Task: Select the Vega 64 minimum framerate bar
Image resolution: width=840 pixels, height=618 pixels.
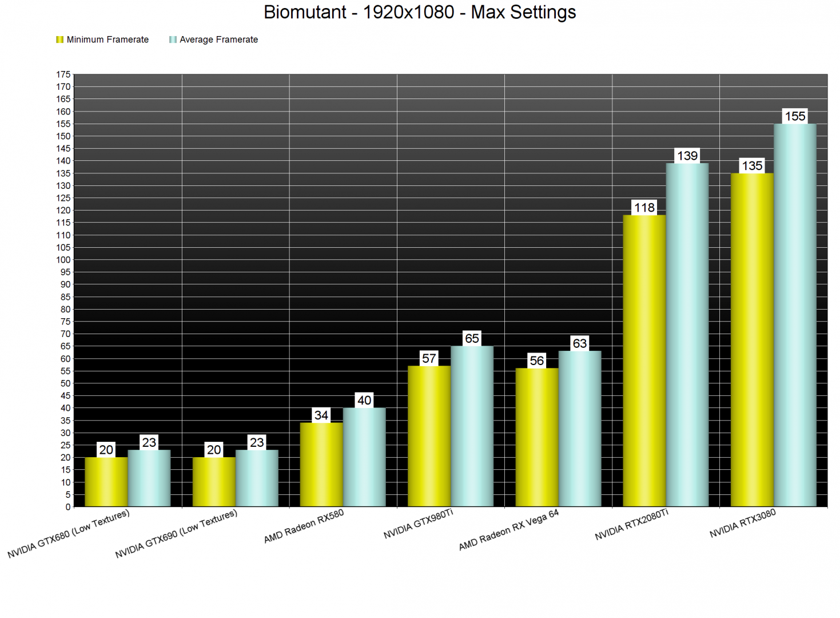Action: [x=536, y=437]
